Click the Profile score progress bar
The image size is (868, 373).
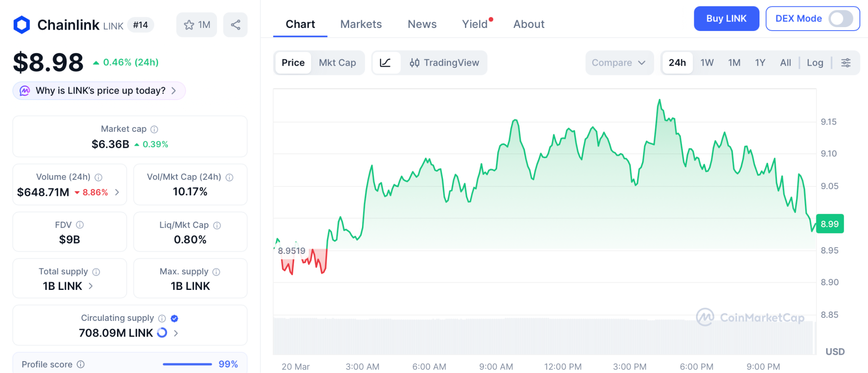(187, 364)
